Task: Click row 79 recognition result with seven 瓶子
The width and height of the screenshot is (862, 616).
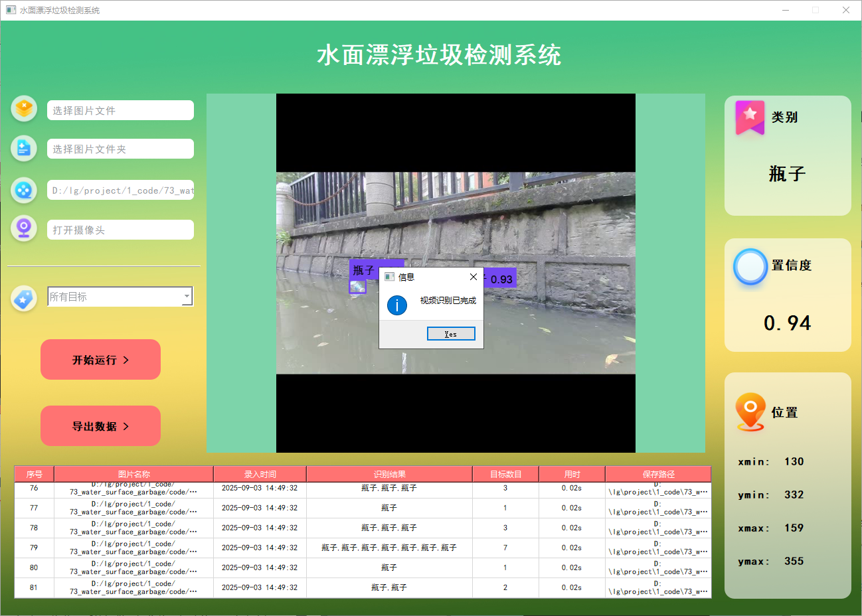Action: 389,548
